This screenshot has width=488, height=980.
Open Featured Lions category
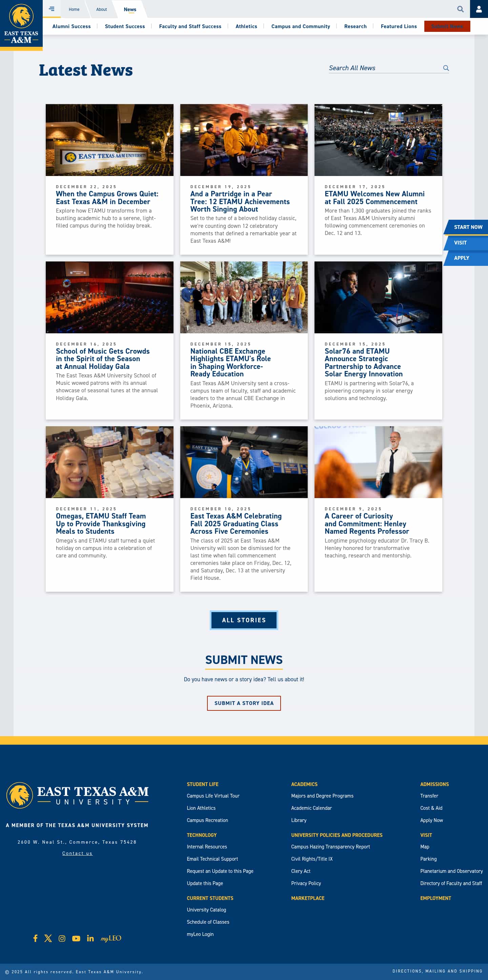click(399, 26)
